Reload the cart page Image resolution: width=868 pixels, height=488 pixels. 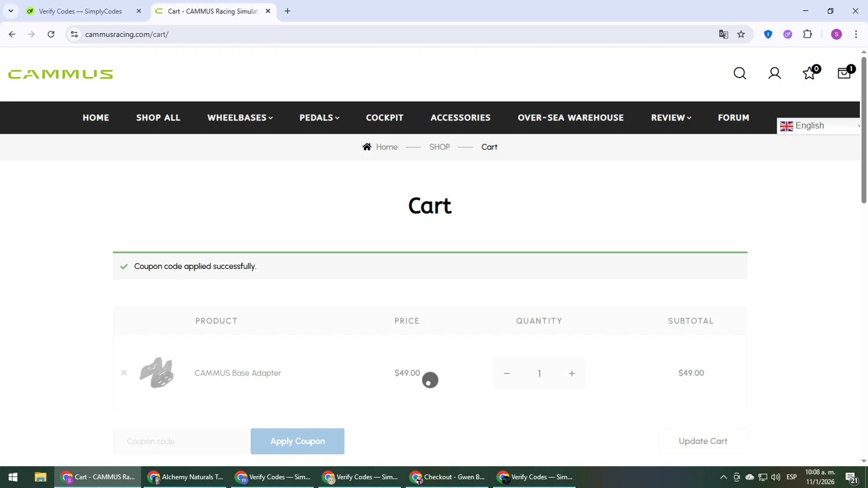pos(51,34)
